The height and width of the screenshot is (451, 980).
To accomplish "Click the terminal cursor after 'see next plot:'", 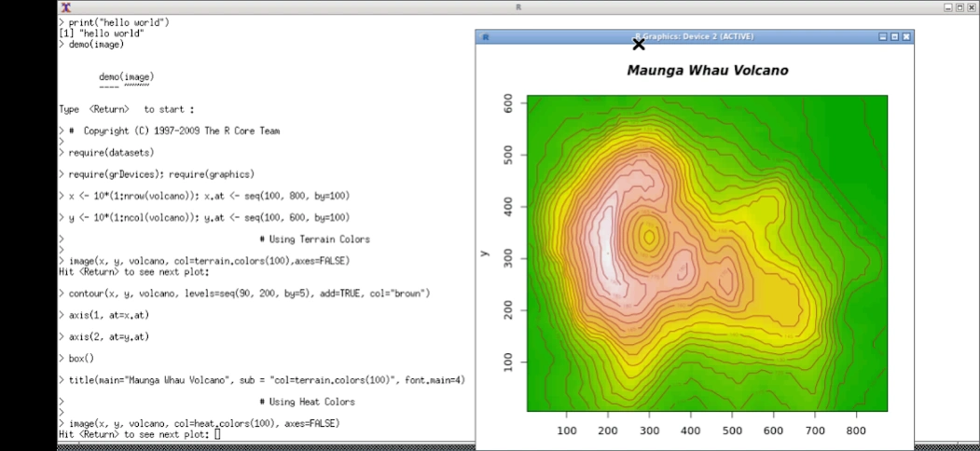I will click(217, 434).
